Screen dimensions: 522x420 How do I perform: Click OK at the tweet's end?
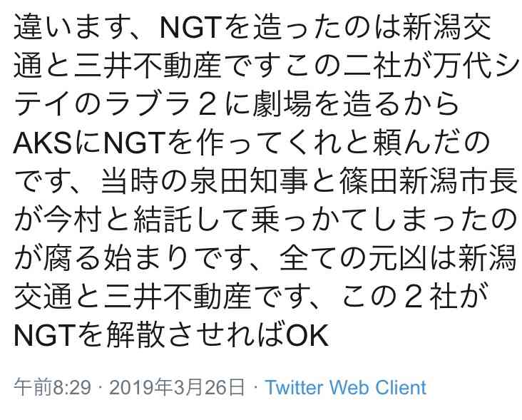pyautogui.click(x=307, y=335)
